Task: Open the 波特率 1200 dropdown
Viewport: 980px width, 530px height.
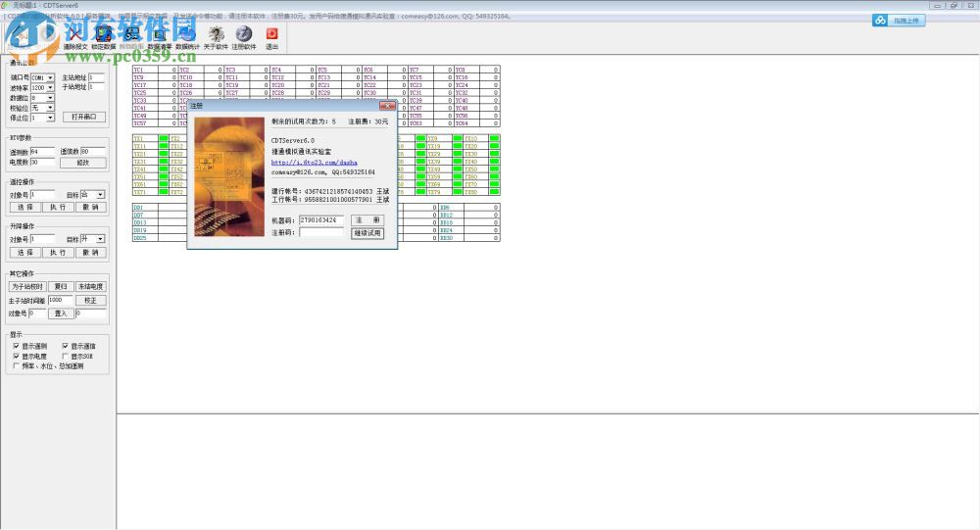Action: pyautogui.click(x=51, y=87)
